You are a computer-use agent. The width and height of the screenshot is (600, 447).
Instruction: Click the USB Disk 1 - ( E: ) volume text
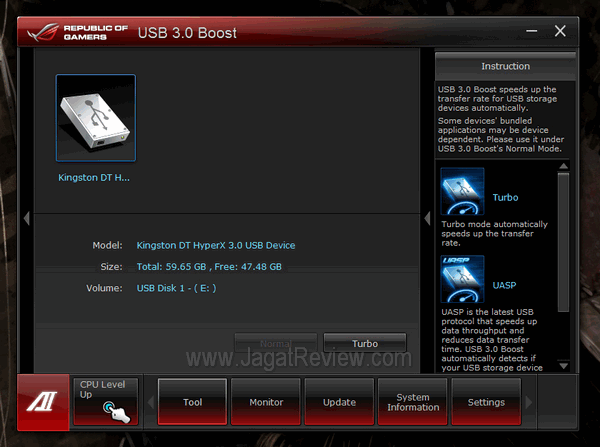(176, 288)
